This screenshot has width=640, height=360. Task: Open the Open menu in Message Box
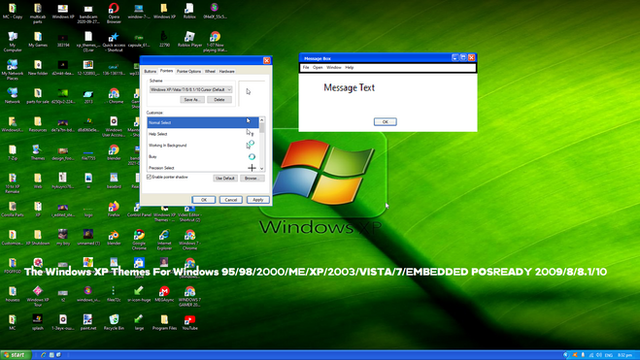(318, 67)
